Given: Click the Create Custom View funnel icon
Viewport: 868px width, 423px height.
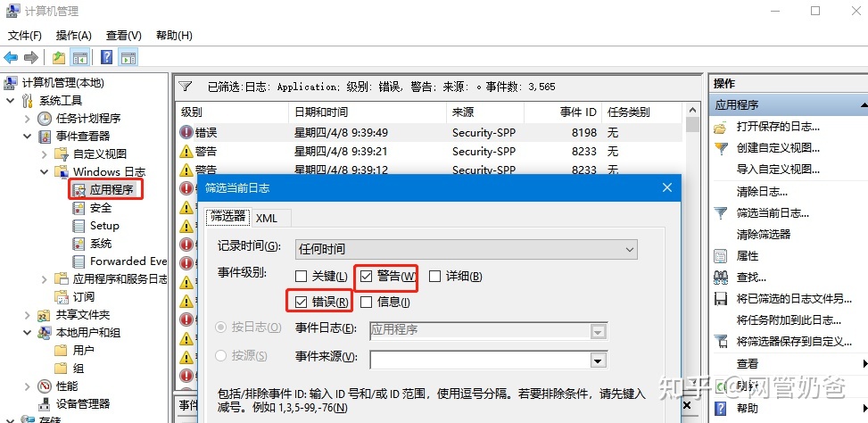Looking at the screenshot, I should (720, 148).
